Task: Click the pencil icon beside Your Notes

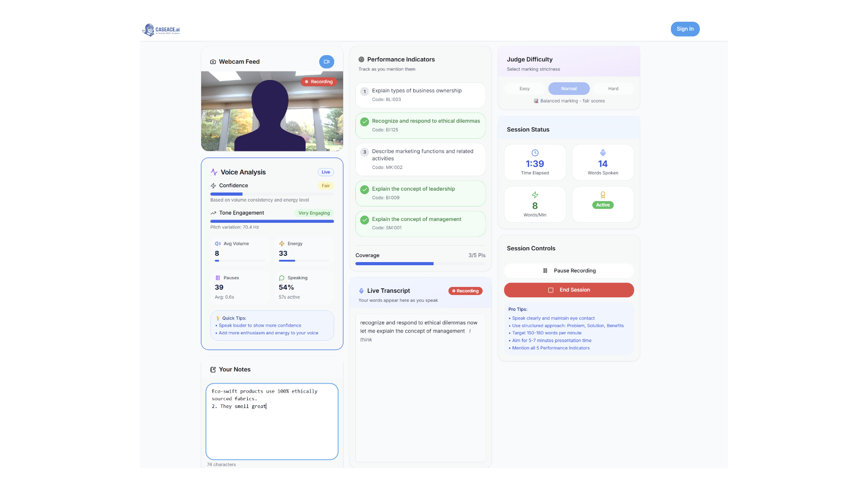Action: pyautogui.click(x=212, y=369)
